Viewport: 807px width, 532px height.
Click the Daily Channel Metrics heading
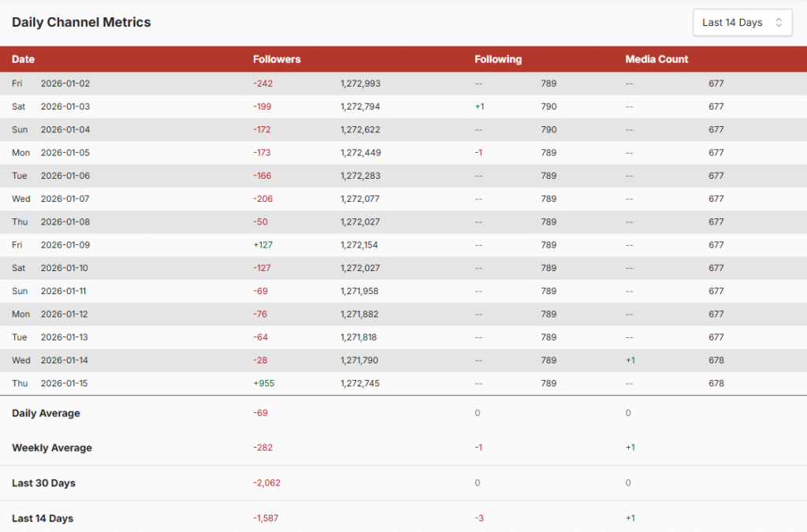pyautogui.click(x=81, y=23)
